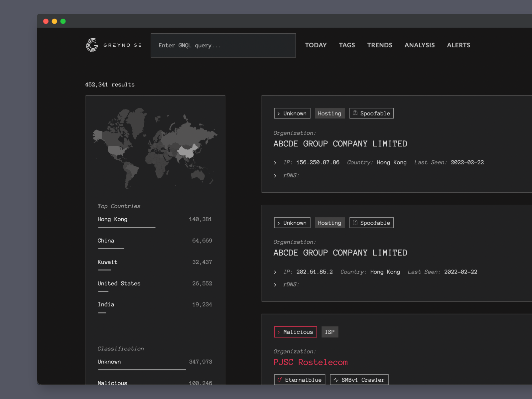Click the red chevron in Malicious badge
The width and height of the screenshot is (532, 399).
(279, 332)
